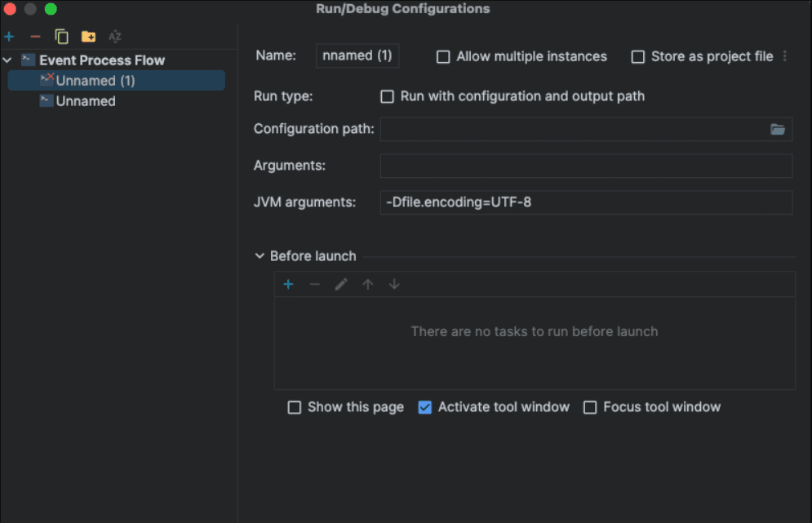The width and height of the screenshot is (812, 523).
Task: Click the JVM arguments input field
Action: tap(586, 202)
